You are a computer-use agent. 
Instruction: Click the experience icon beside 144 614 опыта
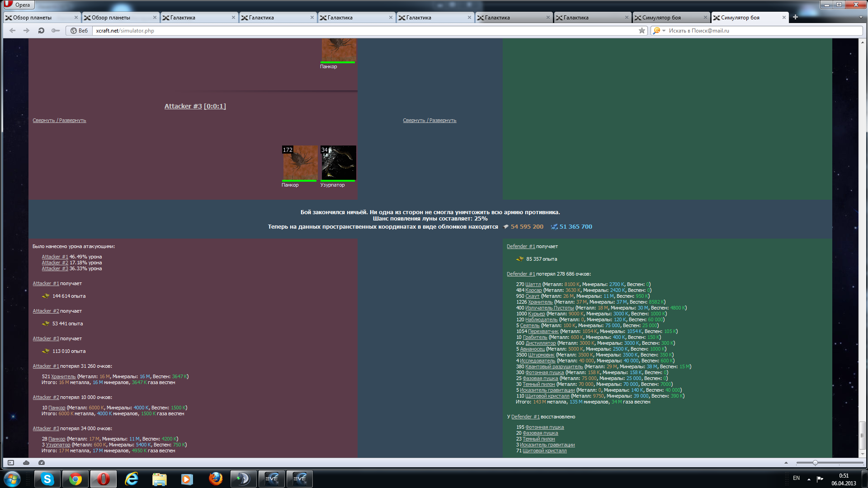pyautogui.click(x=46, y=296)
